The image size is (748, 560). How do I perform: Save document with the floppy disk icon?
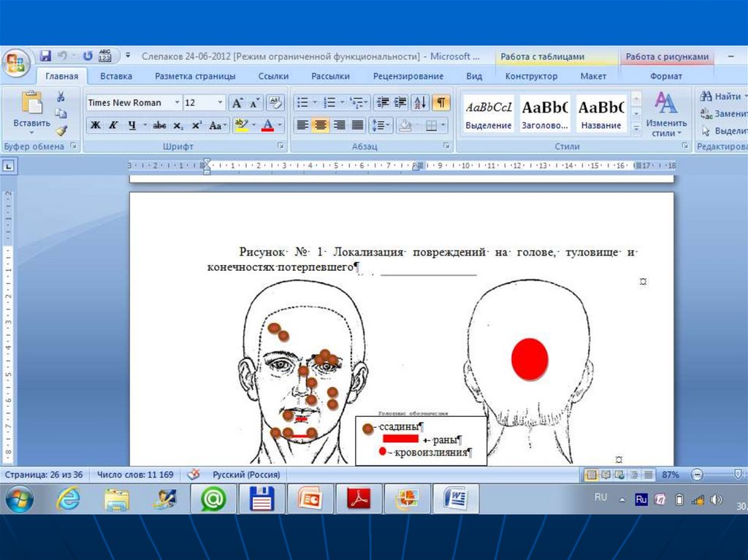click(x=45, y=55)
